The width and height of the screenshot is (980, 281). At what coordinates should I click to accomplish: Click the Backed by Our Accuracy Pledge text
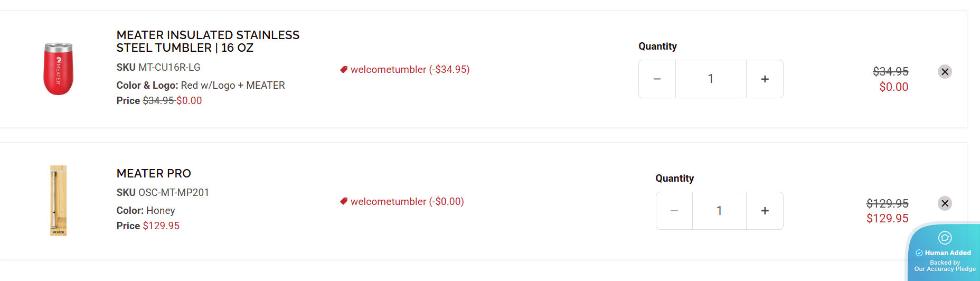coord(945,266)
